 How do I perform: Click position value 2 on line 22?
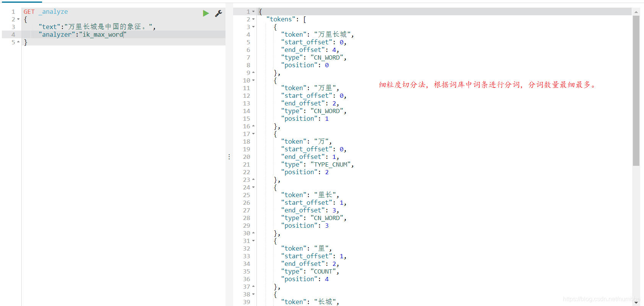click(327, 172)
